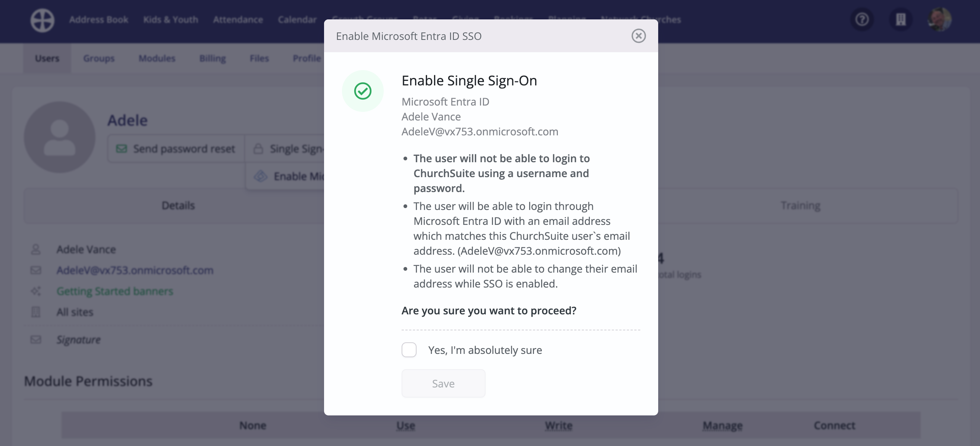
Task: Open the help question mark icon
Action: coord(862,19)
